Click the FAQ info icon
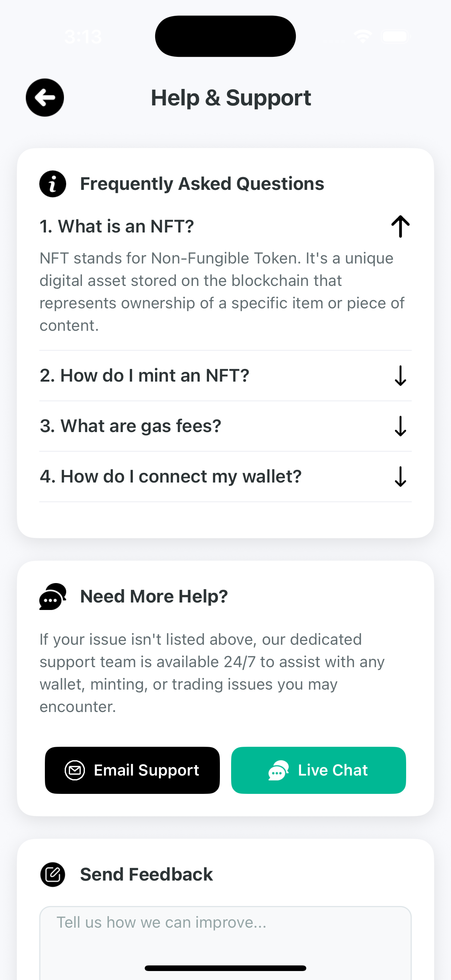Viewport: 451px width, 980px height. [x=52, y=184]
